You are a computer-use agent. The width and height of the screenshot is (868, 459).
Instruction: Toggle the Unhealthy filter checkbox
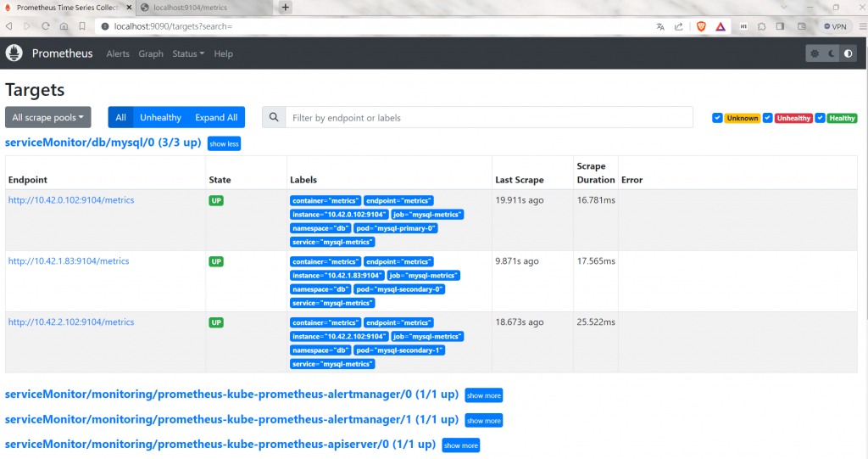point(767,118)
